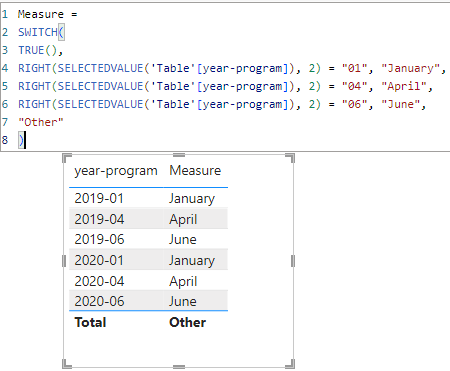
Task: Click SELECTEDVALUE on line 4
Action: click(x=100, y=68)
